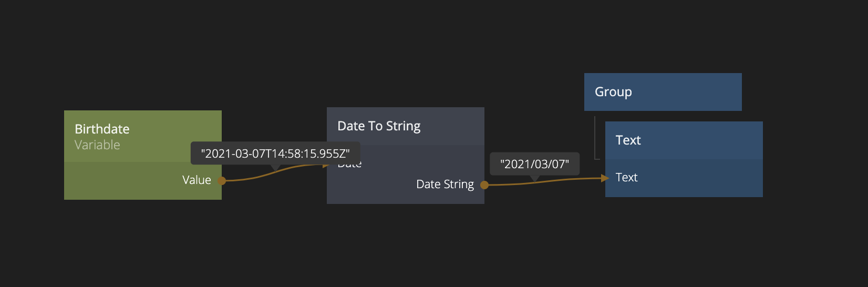The width and height of the screenshot is (868, 287).
Task: Click the Variable subtitle under Birthdate
Action: [97, 145]
